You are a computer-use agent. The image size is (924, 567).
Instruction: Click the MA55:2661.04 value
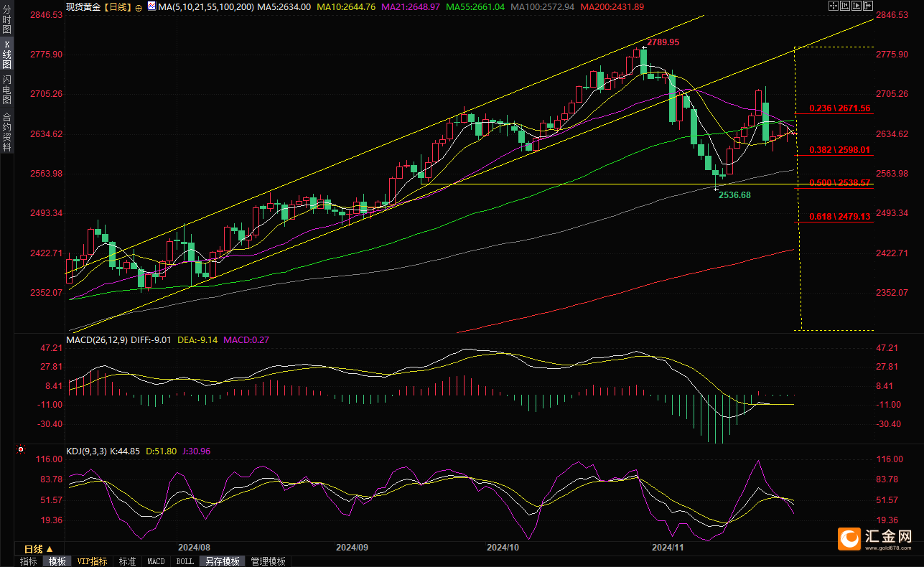[475, 6]
